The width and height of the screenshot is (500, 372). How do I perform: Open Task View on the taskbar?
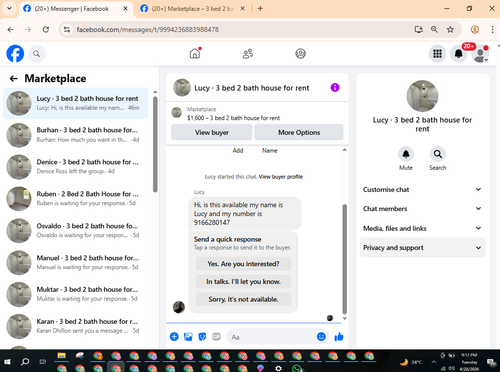43,361
